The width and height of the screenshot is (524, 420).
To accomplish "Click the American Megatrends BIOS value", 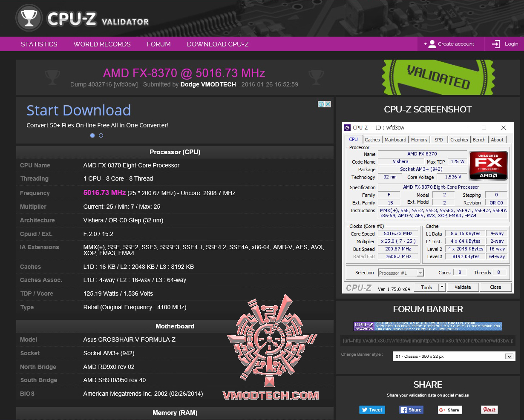I will (x=143, y=394).
